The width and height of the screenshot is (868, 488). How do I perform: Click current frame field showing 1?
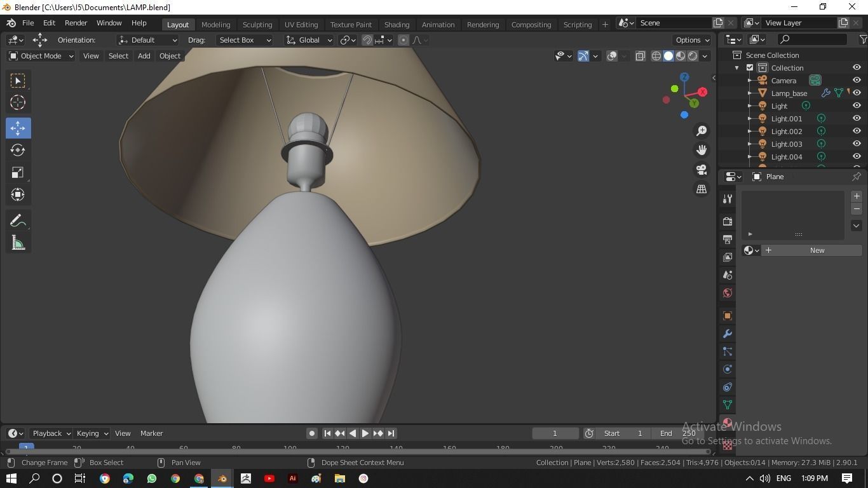pyautogui.click(x=555, y=433)
